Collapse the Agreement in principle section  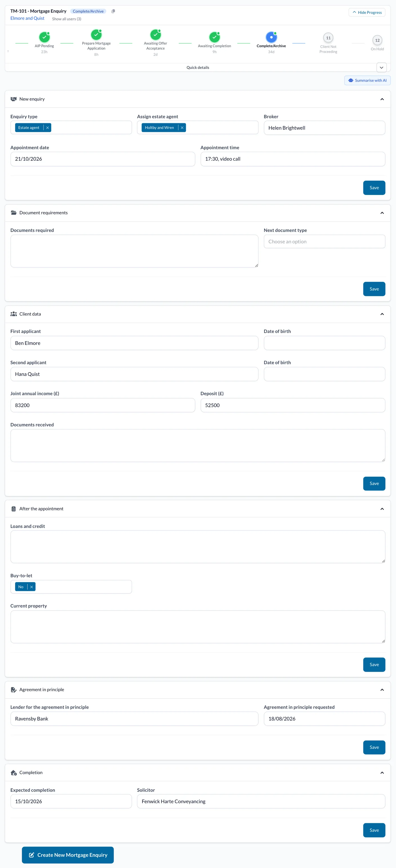382,690
